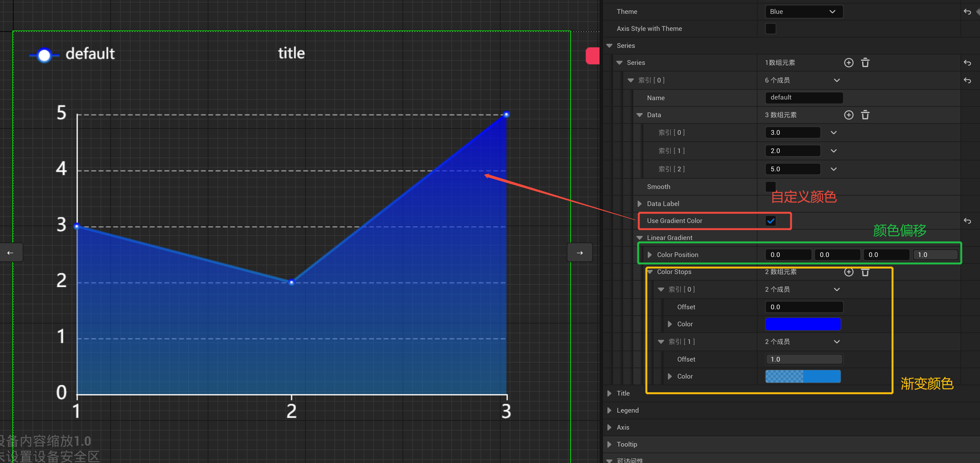Click the right arrow navigation button
The height and width of the screenshot is (463, 980).
click(x=579, y=252)
